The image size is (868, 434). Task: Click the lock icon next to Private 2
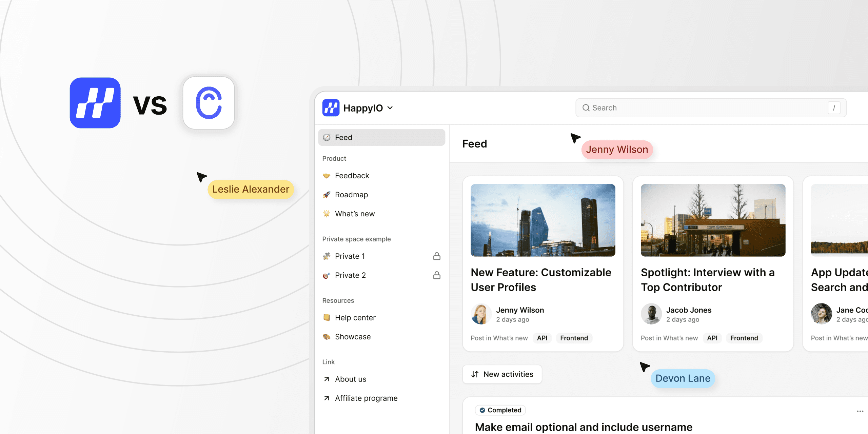(x=437, y=275)
